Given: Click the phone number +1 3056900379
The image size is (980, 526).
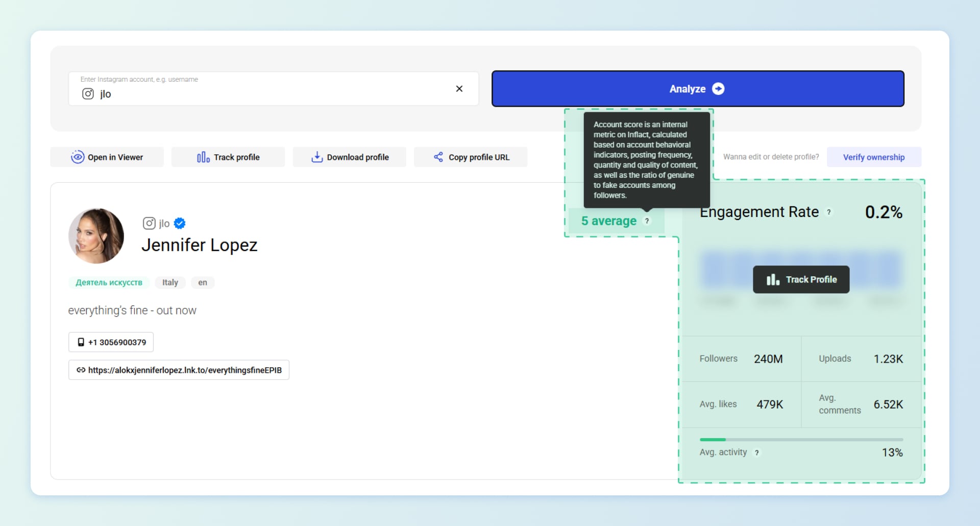Looking at the screenshot, I should (111, 342).
